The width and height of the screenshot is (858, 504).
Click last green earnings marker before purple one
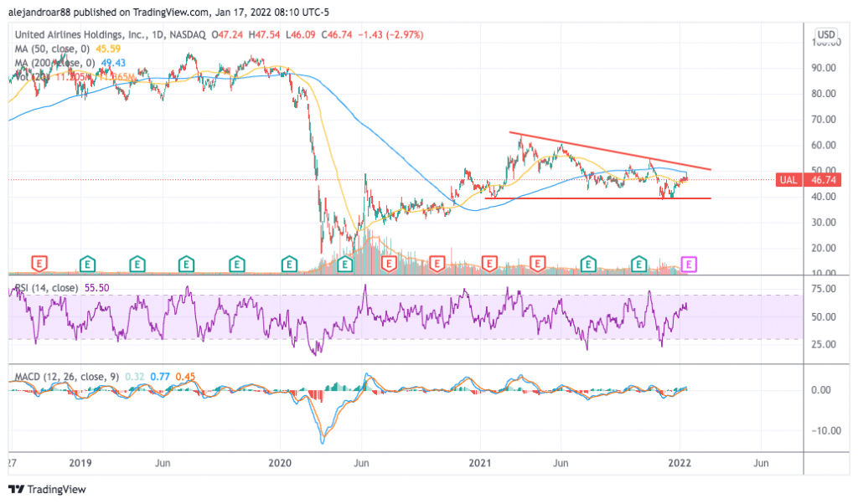[638, 265]
